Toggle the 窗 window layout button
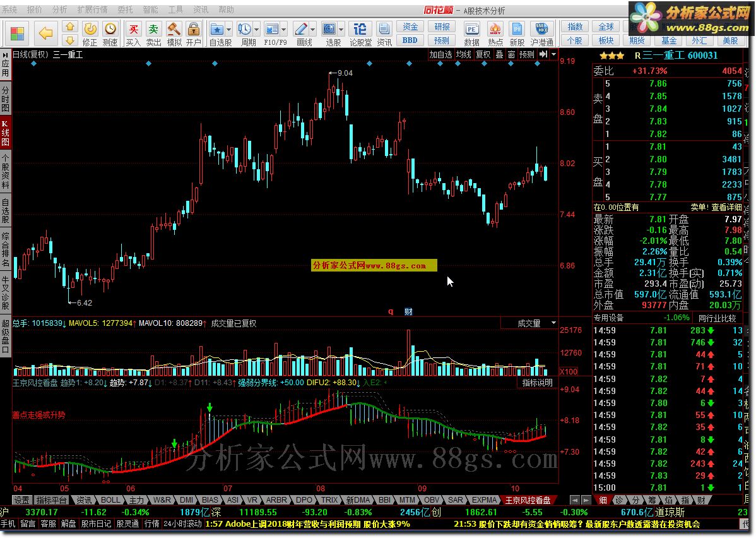Screen dimensions: 756x538 point(512,54)
